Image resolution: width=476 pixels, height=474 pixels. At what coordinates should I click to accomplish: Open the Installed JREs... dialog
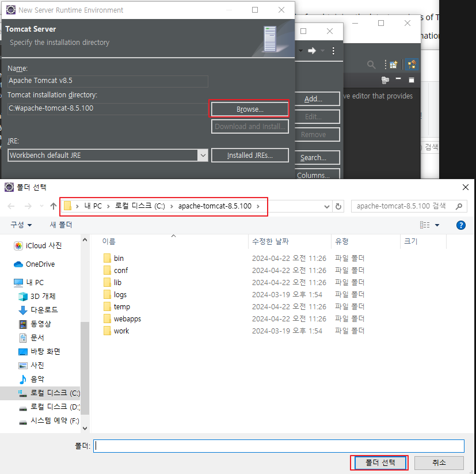point(250,156)
